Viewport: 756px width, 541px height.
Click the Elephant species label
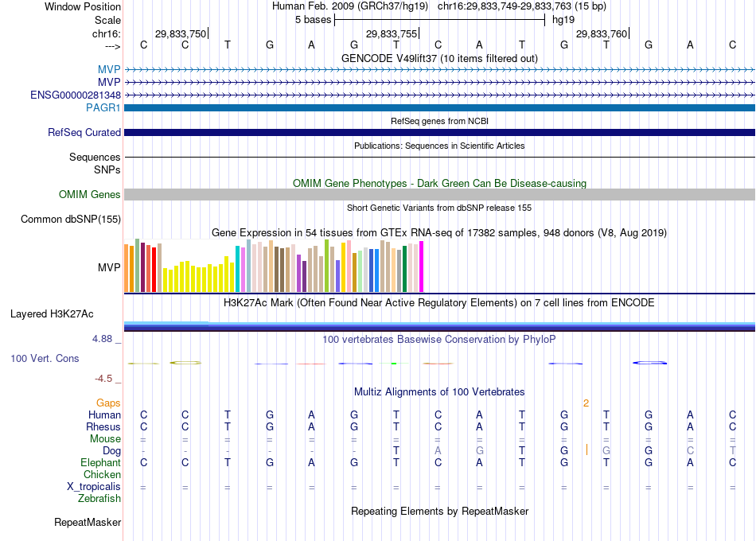pyautogui.click(x=101, y=462)
